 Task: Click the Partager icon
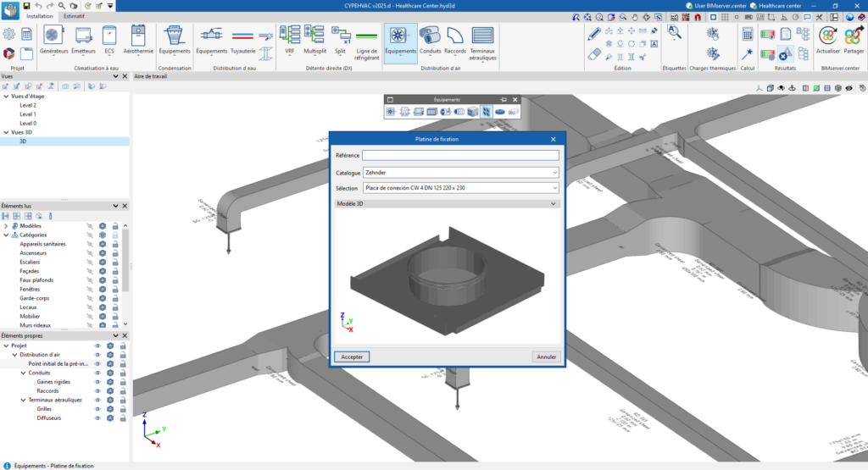[854, 40]
